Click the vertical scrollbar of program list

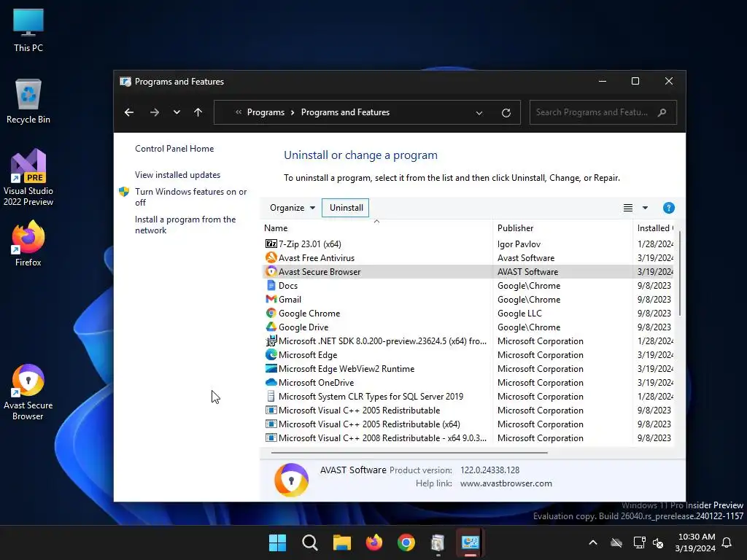(680, 273)
